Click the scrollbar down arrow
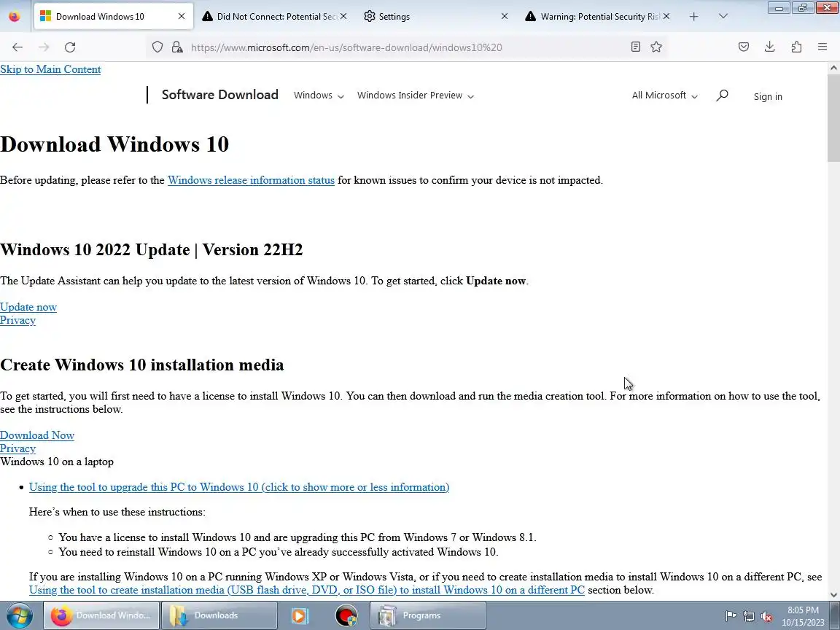The height and width of the screenshot is (630, 840). 833,595
